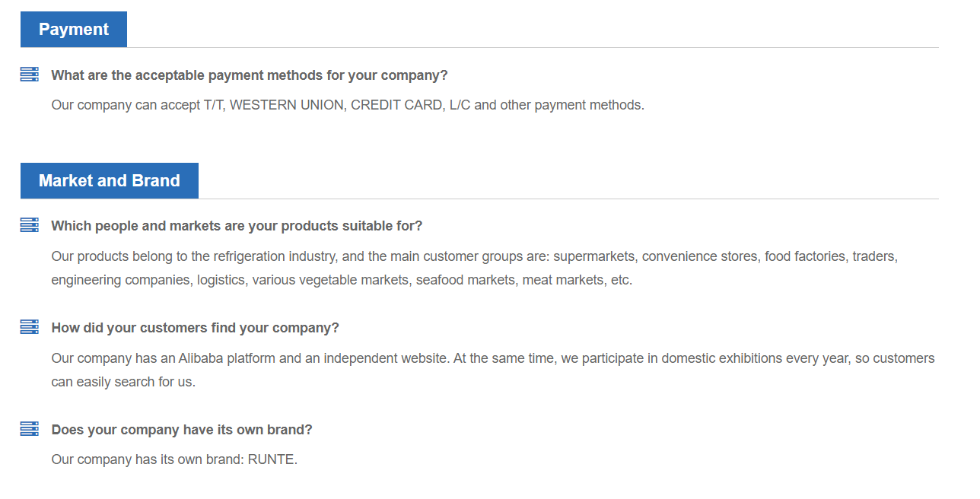
Task: Click 'refrigeration industry' in the products answer
Action: 277,256
